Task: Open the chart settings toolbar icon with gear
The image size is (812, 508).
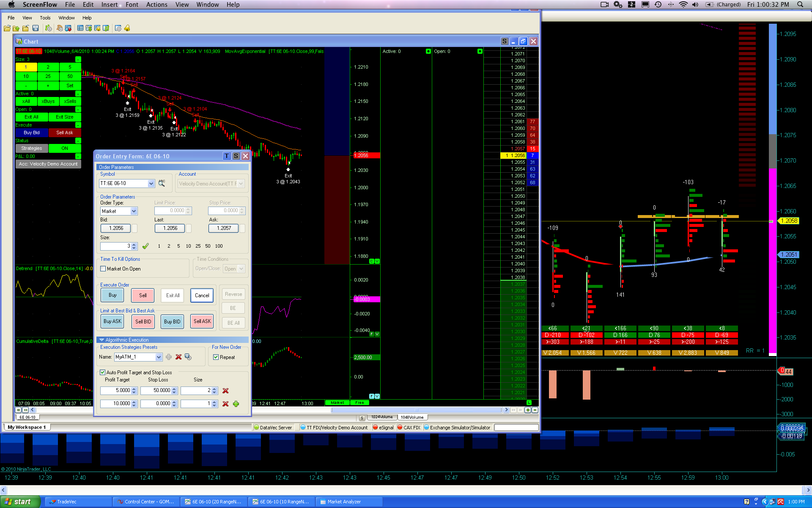Action: (x=49, y=28)
